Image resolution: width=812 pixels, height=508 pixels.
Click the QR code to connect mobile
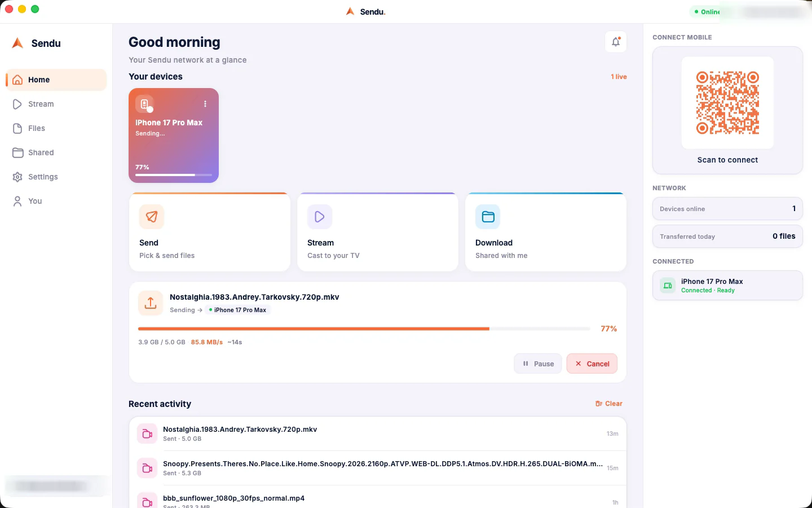pos(727,103)
